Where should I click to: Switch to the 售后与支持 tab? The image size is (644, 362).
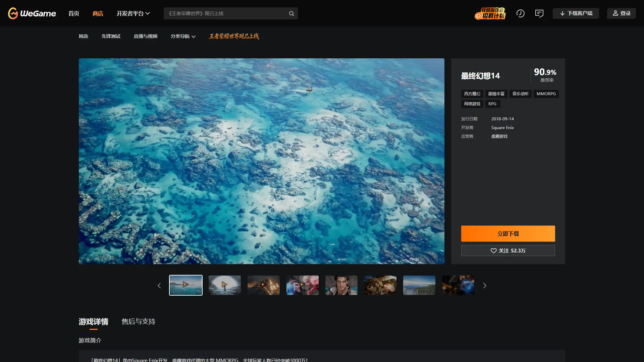point(138,322)
